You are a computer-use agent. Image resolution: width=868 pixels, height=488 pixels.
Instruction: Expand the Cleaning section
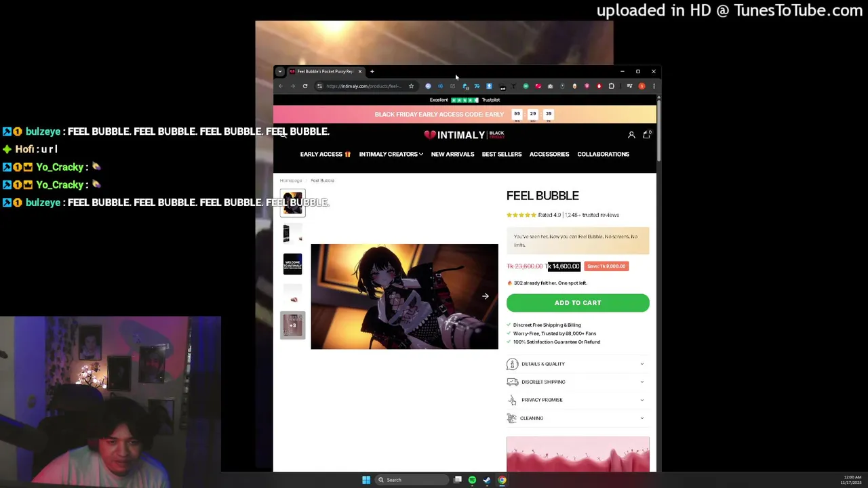(x=578, y=418)
